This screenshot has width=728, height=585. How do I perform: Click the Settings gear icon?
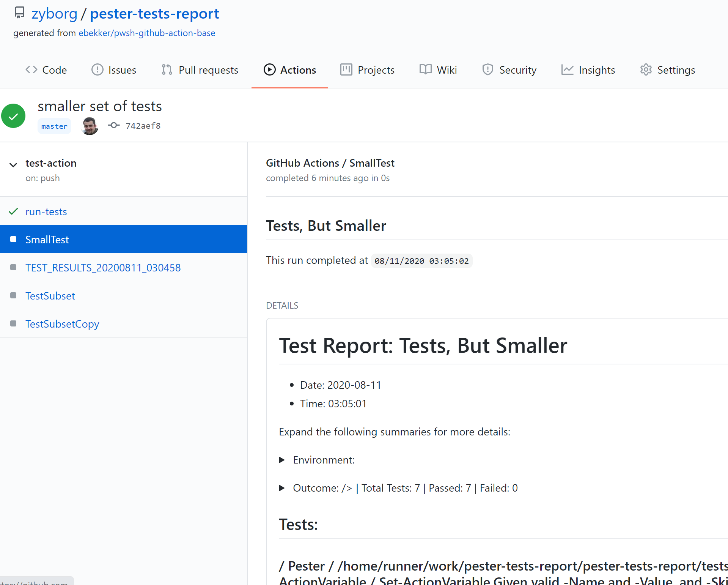tap(646, 70)
